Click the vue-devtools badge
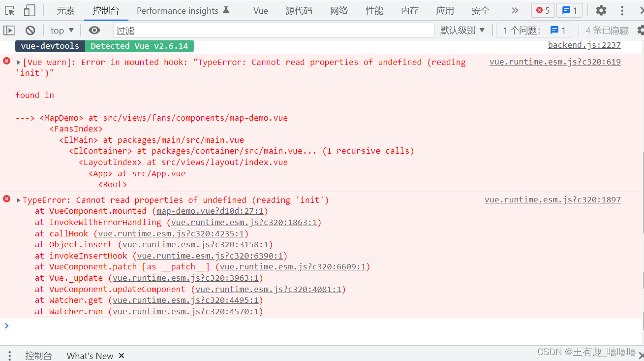This screenshot has width=644, height=361. [x=50, y=46]
